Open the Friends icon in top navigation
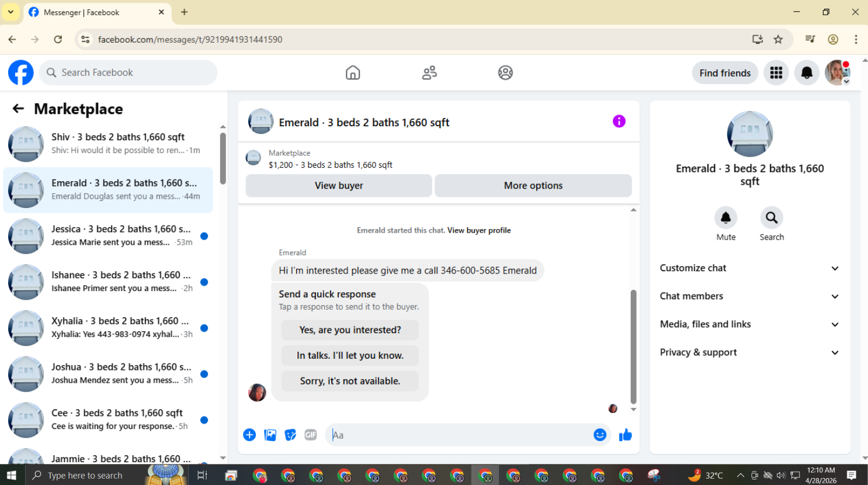 point(429,72)
